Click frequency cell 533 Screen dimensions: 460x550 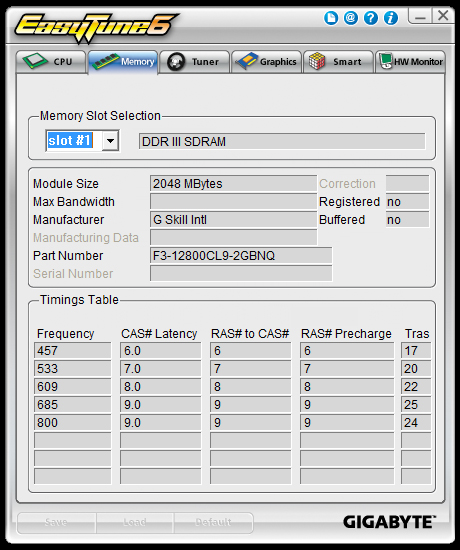click(72, 369)
